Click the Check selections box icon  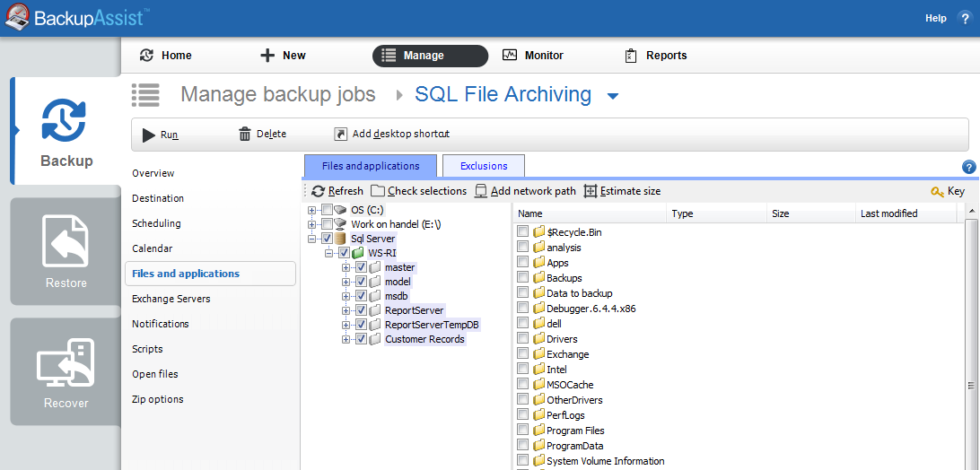pos(378,191)
